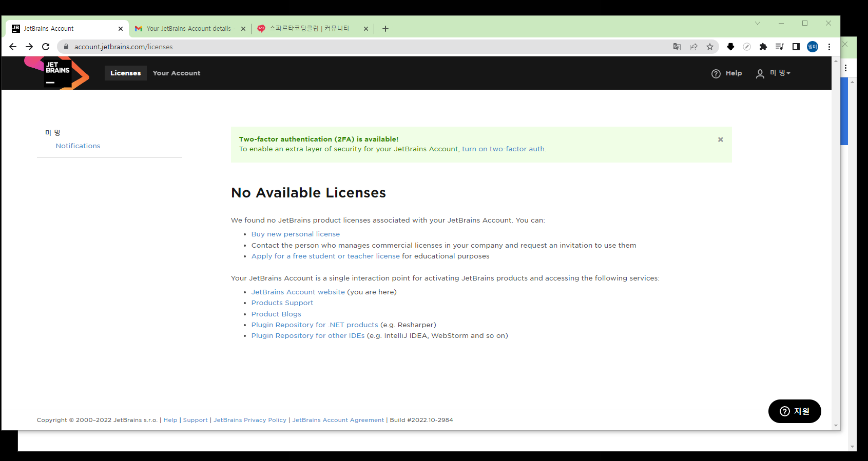This screenshot has width=868, height=461.
Task: Select the Licenses navigation item
Action: click(x=125, y=73)
